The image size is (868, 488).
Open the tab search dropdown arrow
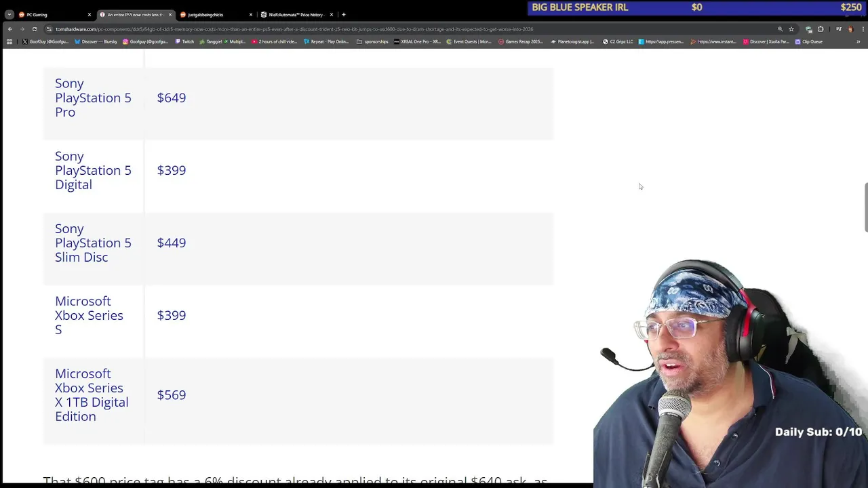[9, 14]
